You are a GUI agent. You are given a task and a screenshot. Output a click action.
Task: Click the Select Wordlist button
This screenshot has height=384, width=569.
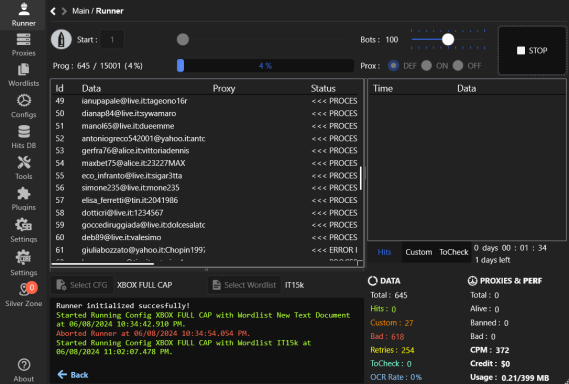pos(244,285)
